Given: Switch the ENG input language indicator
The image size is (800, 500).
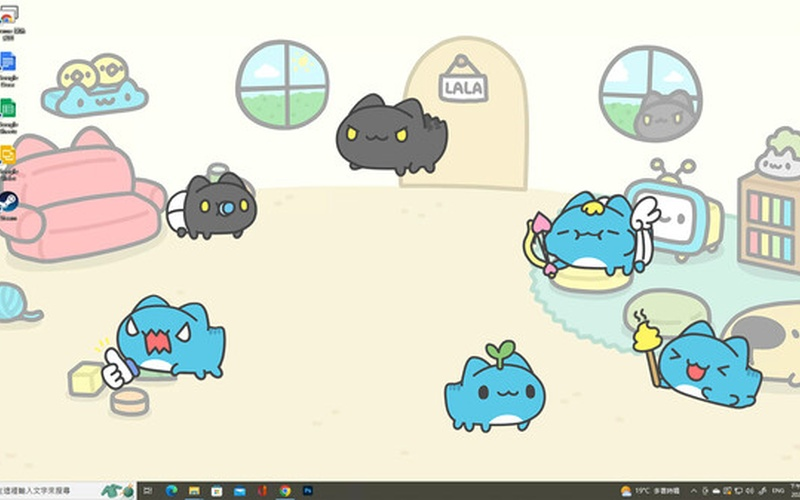Looking at the screenshot, I should pos(778,491).
